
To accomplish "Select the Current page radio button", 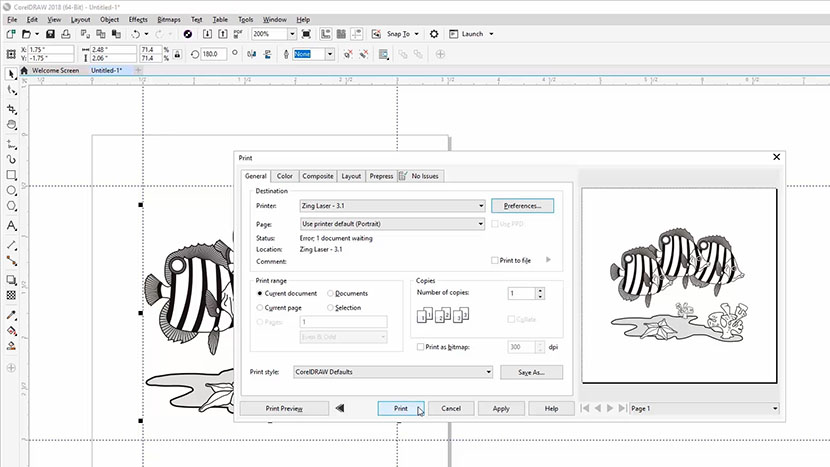I will (261, 308).
